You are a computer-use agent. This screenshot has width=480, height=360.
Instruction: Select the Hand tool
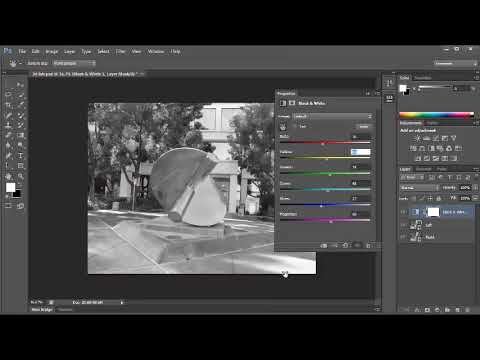9,176
